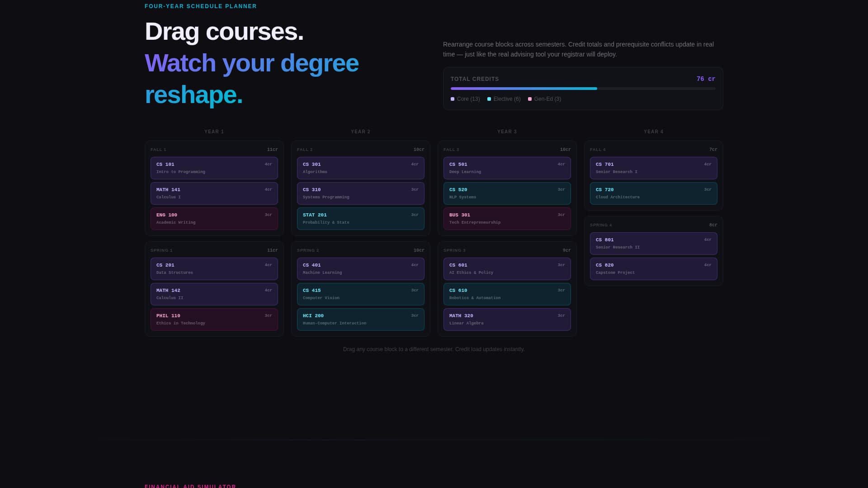Click the Fall 3 semester label
The height and width of the screenshot is (488, 868).
[451, 150]
